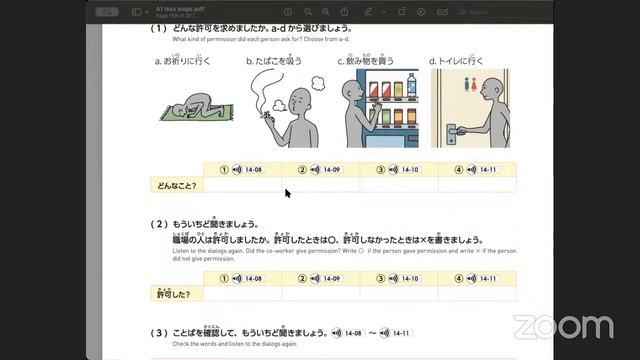Play audio 14-11 speaker icon in どんなこと row

(472, 169)
